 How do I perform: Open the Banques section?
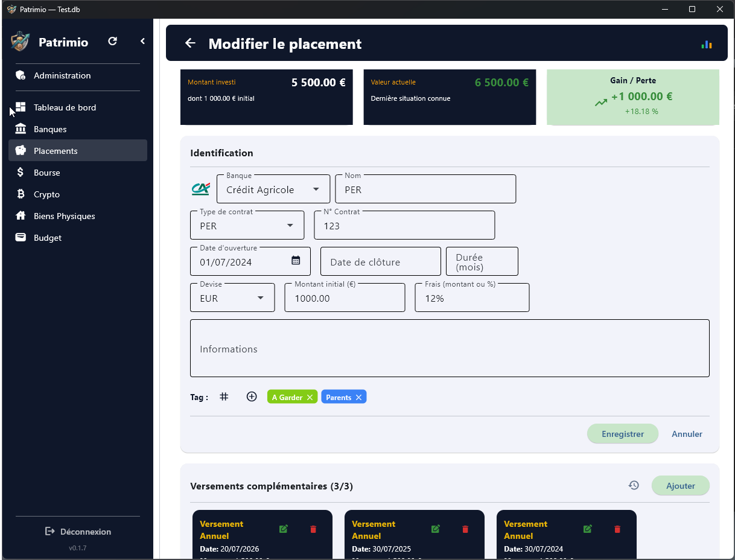tap(78, 129)
